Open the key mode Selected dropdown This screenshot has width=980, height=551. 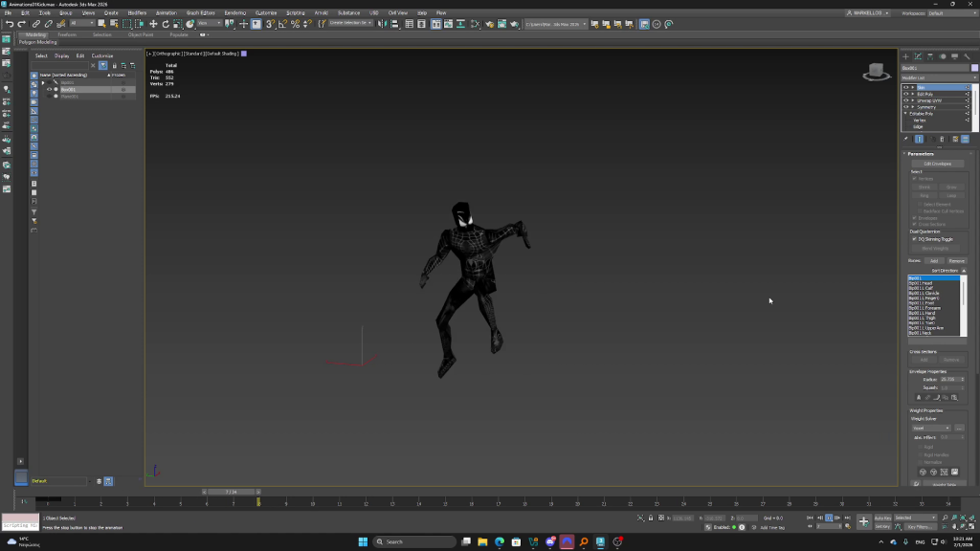pyautogui.click(x=916, y=518)
